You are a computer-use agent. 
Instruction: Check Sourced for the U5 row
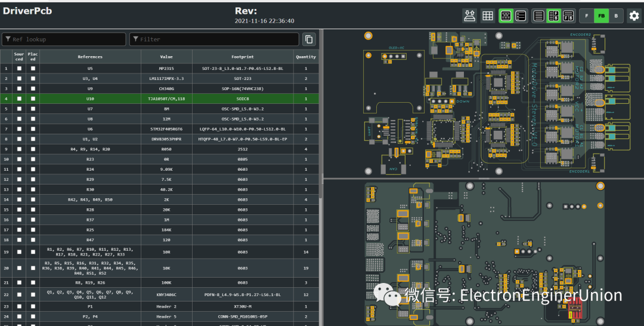pyautogui.click(x=19, y=69)
